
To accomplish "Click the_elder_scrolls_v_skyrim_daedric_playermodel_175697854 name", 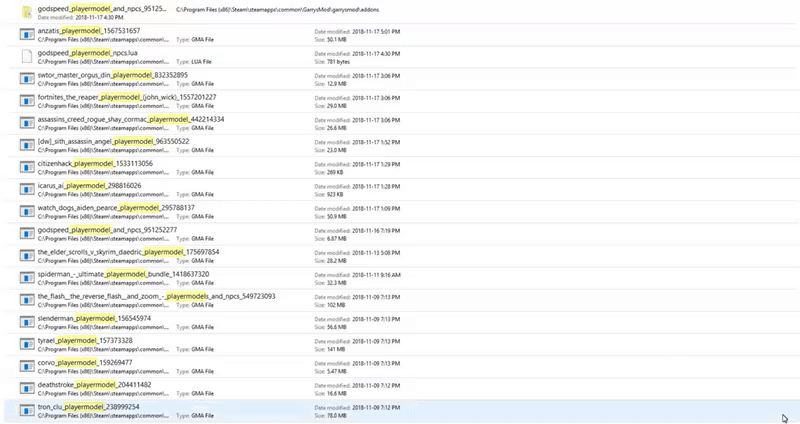I will pyautogui.click(x=128, y=252).
